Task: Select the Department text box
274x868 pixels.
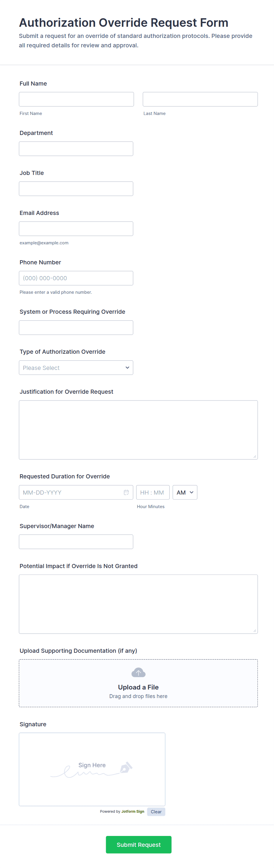Action: pyautogui.click(x=76, y=148)
